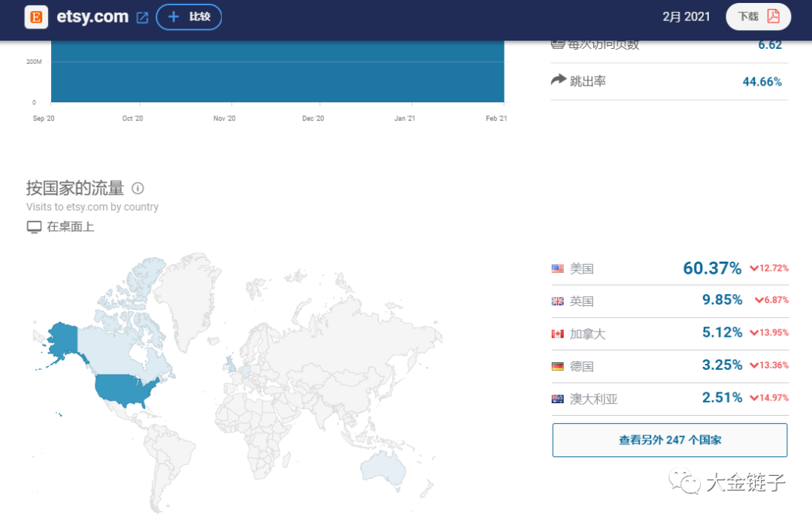
Task: Click the info icon beside 按国家的流量
Action: [138, 188]
